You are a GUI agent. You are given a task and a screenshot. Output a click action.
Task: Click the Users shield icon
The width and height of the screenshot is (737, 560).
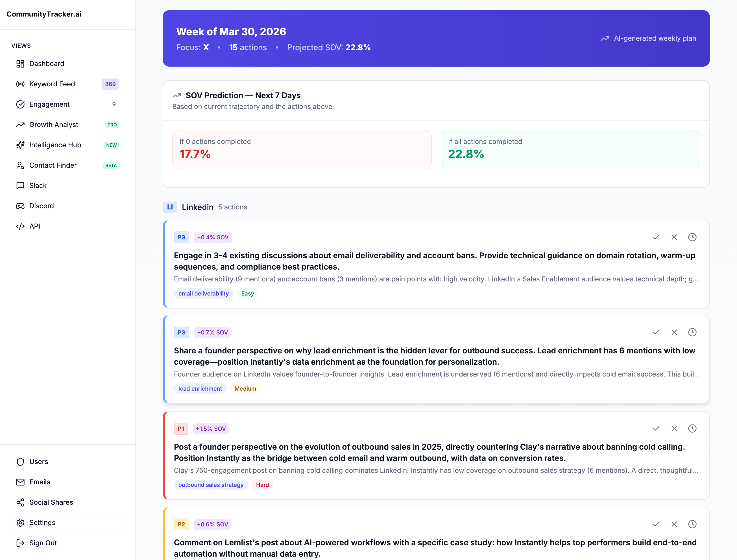click(x=20, y=462)
